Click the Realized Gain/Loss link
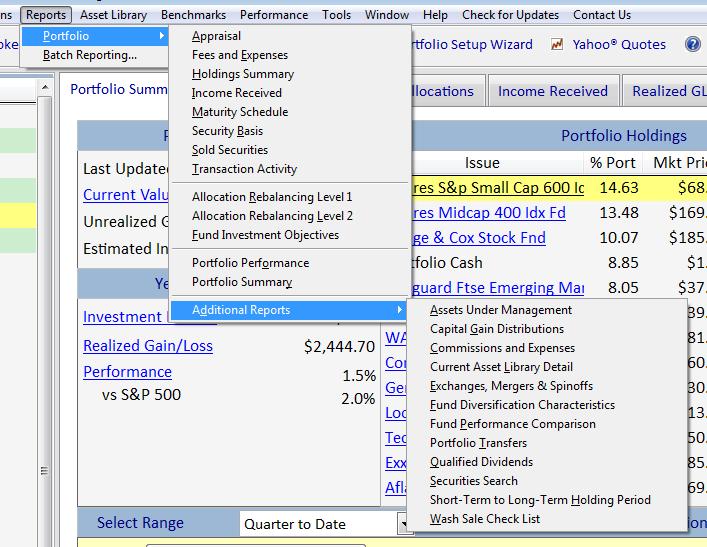The width and height of the screenshot is (707, 547). [x=148, y=345]
